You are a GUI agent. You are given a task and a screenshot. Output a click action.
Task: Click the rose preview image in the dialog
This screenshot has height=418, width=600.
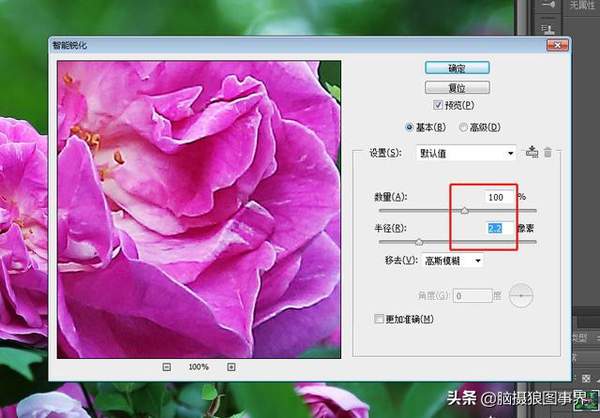pos(198,208)
